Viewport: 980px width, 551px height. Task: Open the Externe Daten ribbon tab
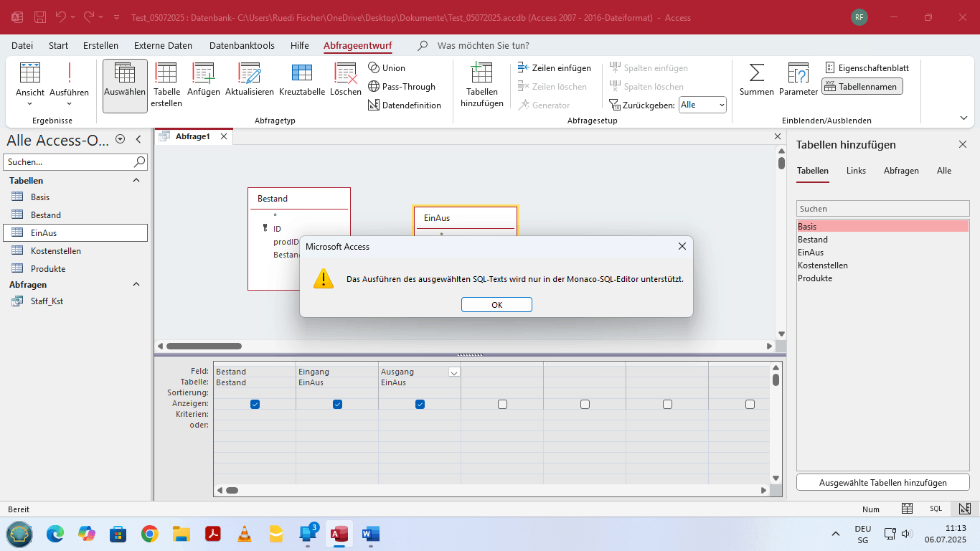coord(163,45)
